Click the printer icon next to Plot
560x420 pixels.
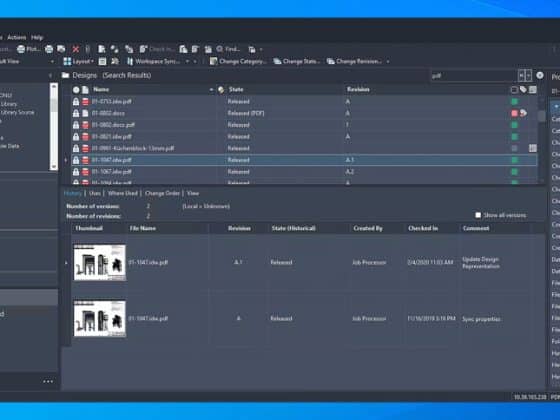pyautogui.click(x=49, y=49)
